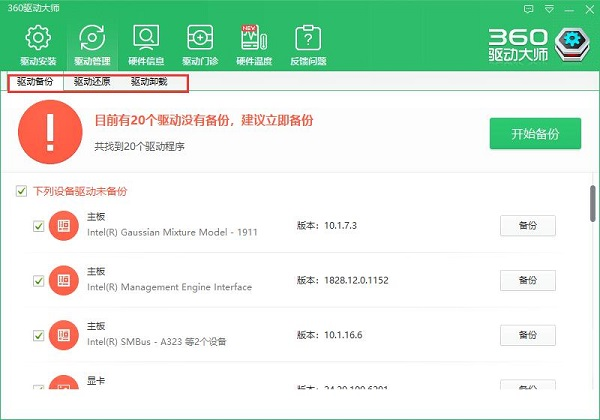Click the 360驱动大师 logo icon
Image resolution: width=600 pixels, height=420 pixels.
point(572,44)
